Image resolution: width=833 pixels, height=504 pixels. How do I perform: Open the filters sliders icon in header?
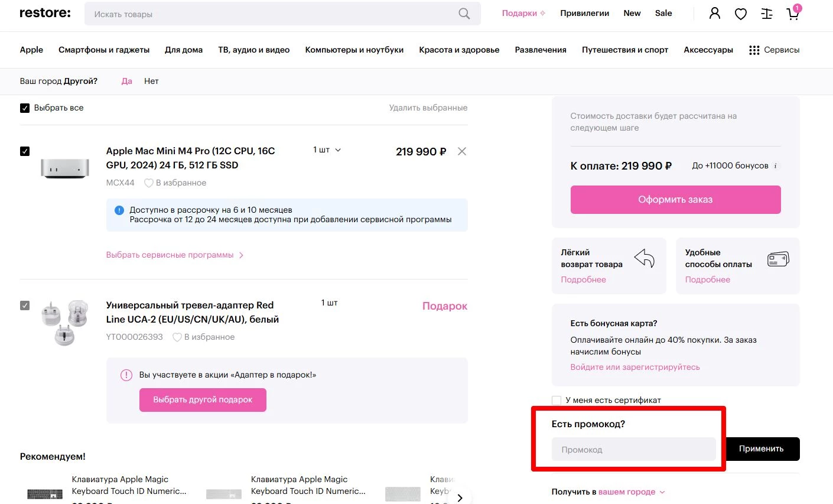(766, 13)
